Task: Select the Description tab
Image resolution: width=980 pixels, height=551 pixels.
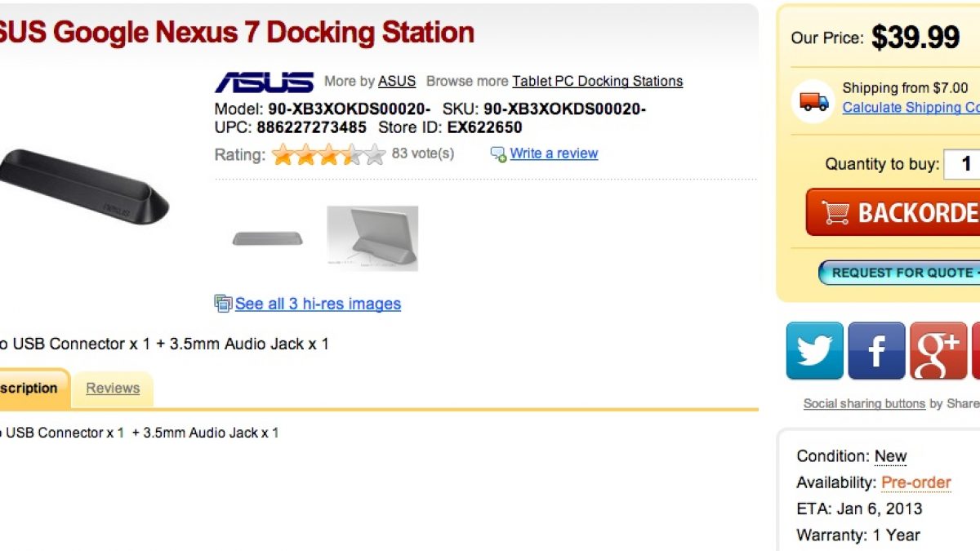Action: tap(29, 389)
